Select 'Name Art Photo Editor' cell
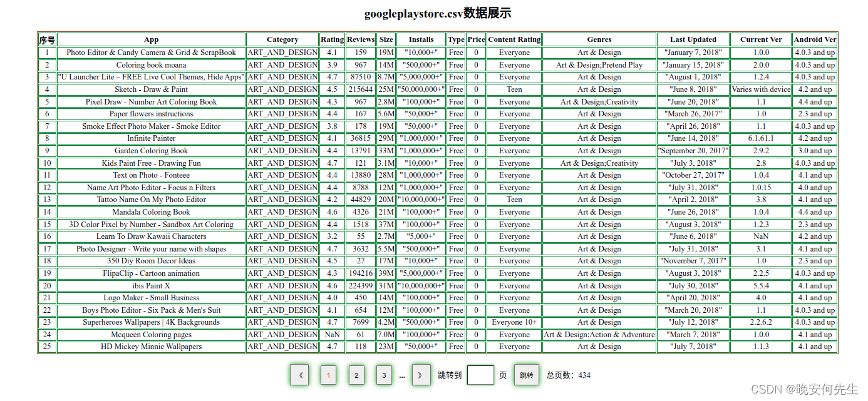 (152, 188)
